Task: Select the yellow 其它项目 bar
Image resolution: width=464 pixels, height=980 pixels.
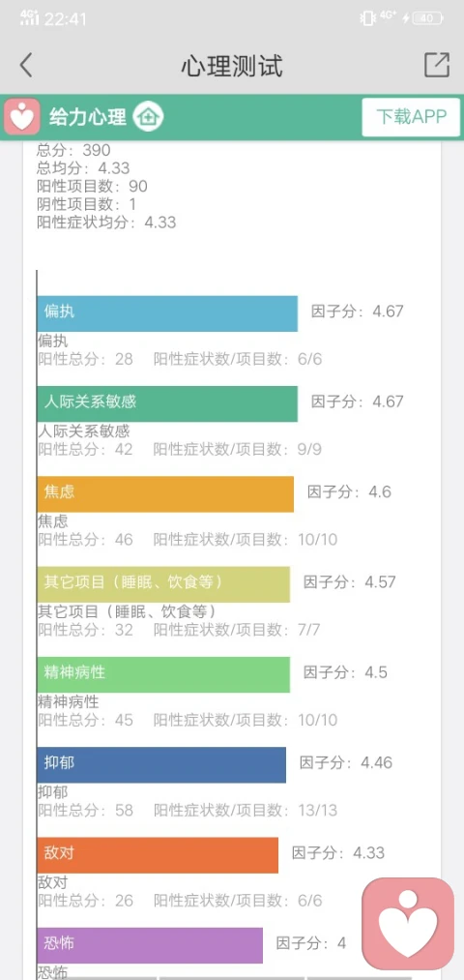Action: [163, 583]
